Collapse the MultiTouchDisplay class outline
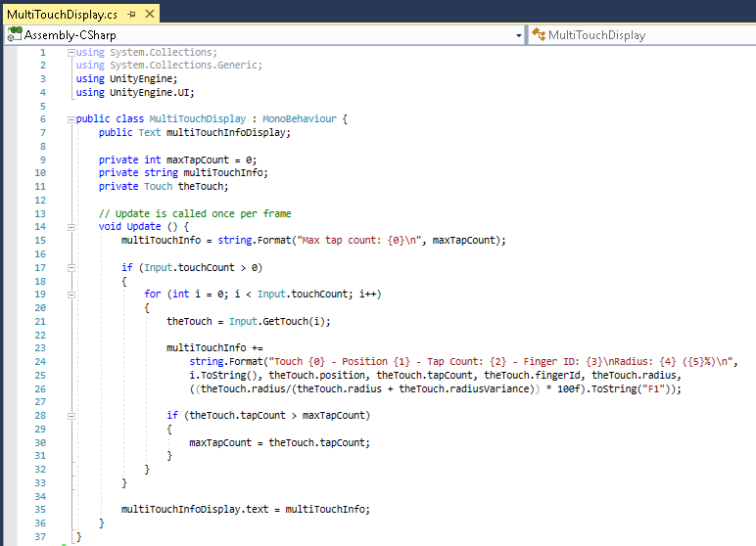The image size is (756, 546). coord(71,119)
